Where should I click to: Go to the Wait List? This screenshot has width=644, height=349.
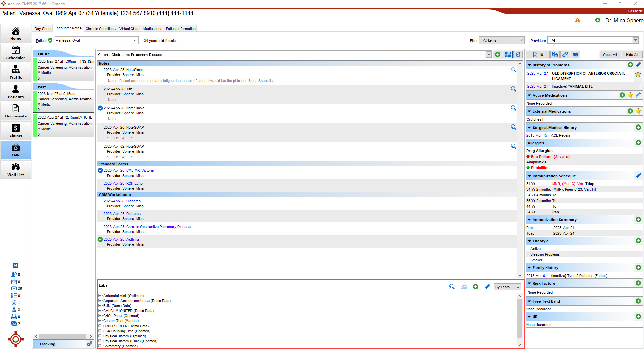pyautogui.click(x=16, y=169)
